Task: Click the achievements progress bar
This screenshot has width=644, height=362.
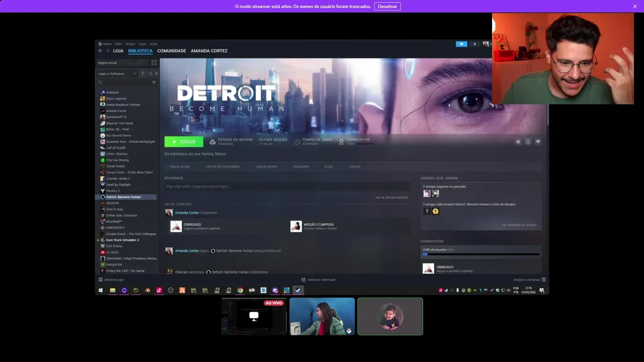Action: coord(481,254)
